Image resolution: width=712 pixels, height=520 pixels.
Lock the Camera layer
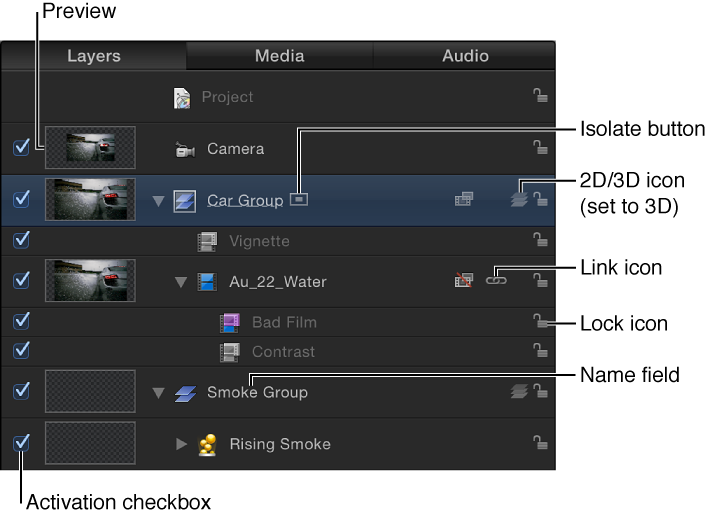coord(540,147)
